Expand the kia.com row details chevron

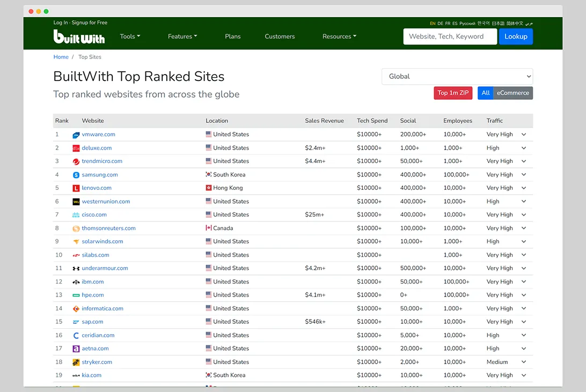[524, 375]
